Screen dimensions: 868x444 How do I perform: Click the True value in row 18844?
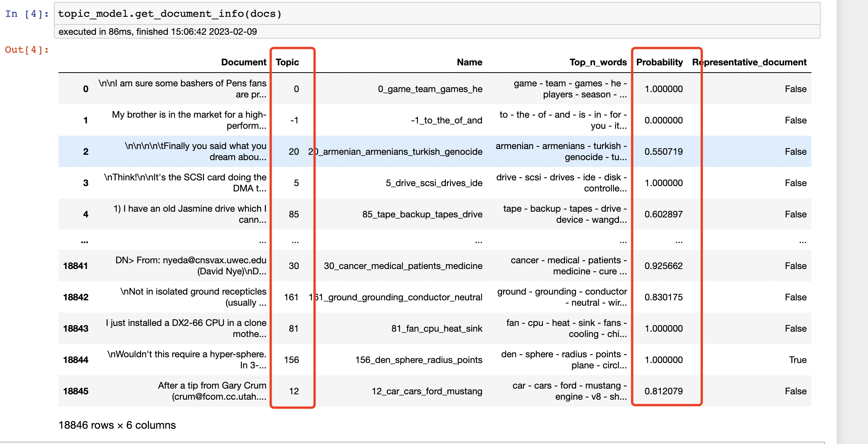pos(797,360)
